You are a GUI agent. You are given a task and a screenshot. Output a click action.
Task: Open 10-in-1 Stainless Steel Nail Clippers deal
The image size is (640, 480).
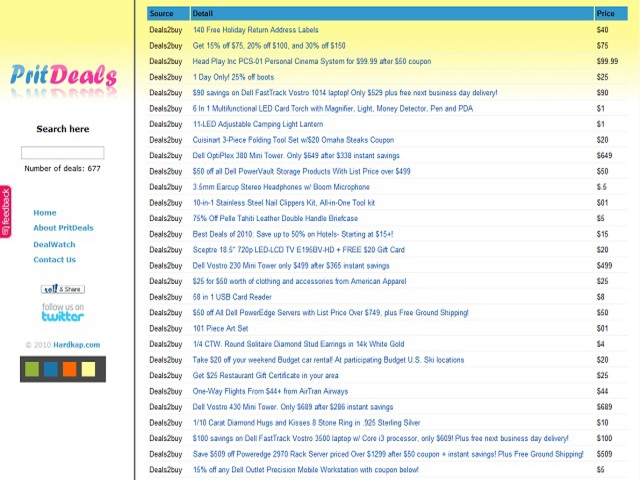284,203
